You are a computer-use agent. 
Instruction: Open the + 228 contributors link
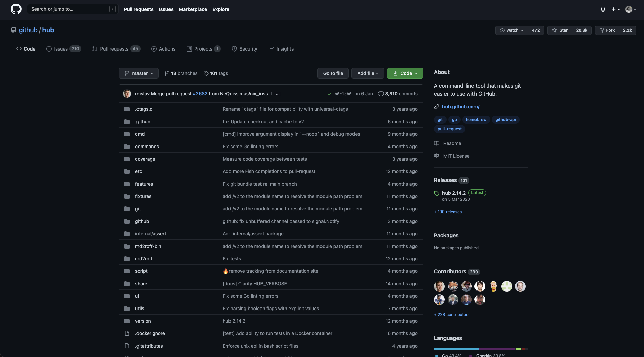point(452,315)
